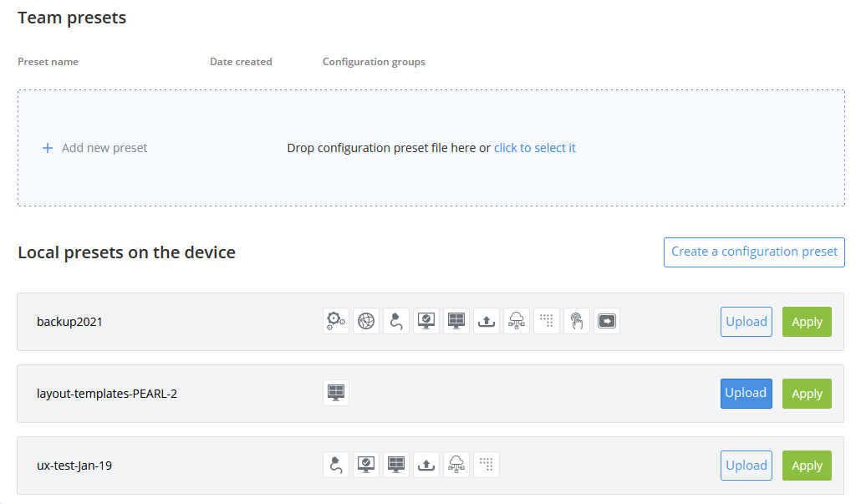Click the globe network icon for backup2021
This screenshot has width=861, height=504.
coord(366,321)
